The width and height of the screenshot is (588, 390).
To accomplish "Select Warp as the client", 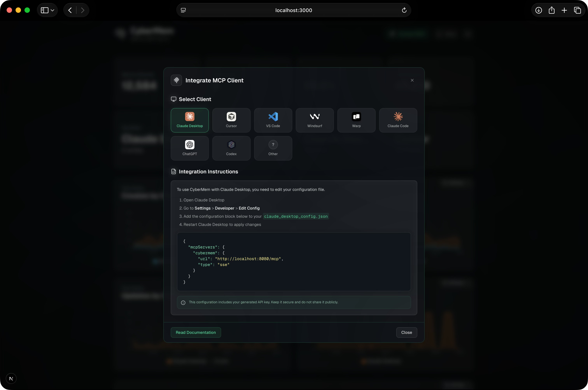I will pos(356,120).
